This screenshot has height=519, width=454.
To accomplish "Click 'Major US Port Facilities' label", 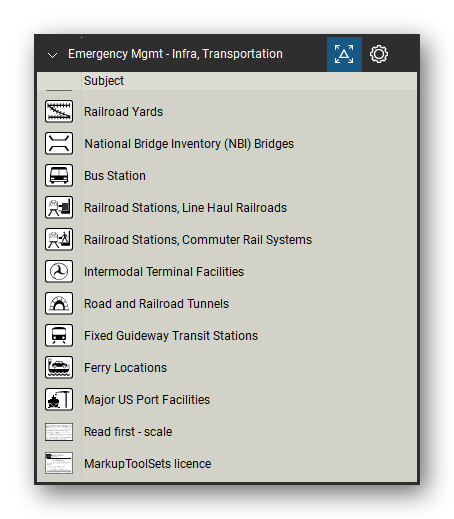I will pyautogui.click(x=147, y=400).
